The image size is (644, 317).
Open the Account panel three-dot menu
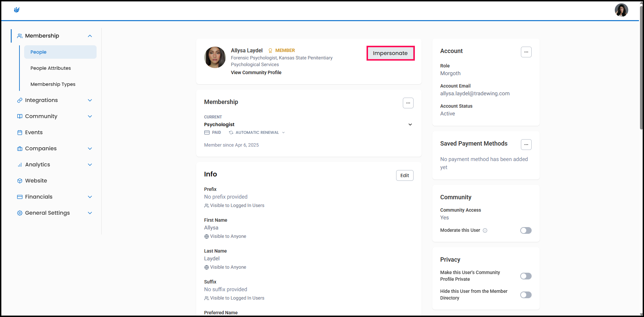[526, 52]
